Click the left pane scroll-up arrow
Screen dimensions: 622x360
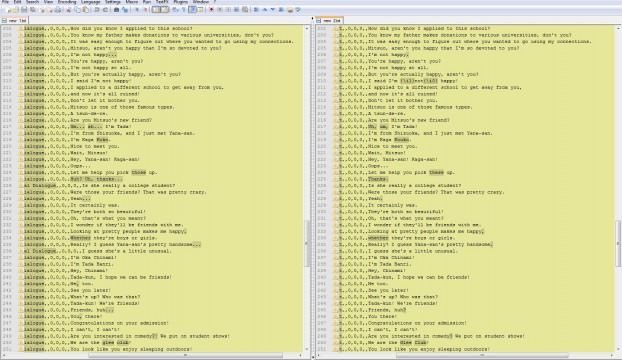[x=307, y=29]
